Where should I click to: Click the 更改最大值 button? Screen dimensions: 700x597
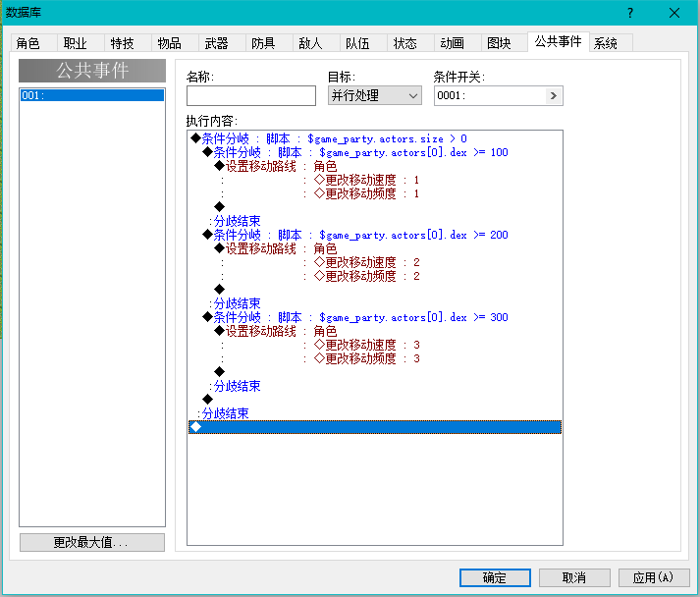click(92, 543)
